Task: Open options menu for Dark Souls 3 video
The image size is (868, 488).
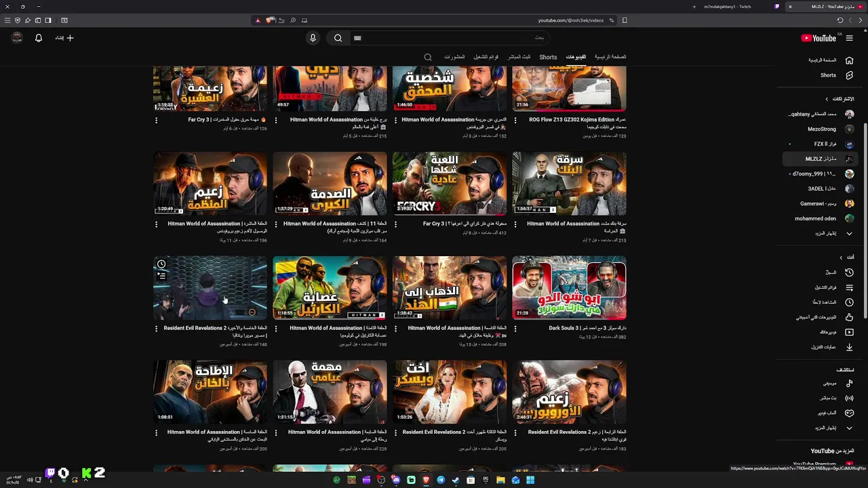Action: [x=515, y=328]
